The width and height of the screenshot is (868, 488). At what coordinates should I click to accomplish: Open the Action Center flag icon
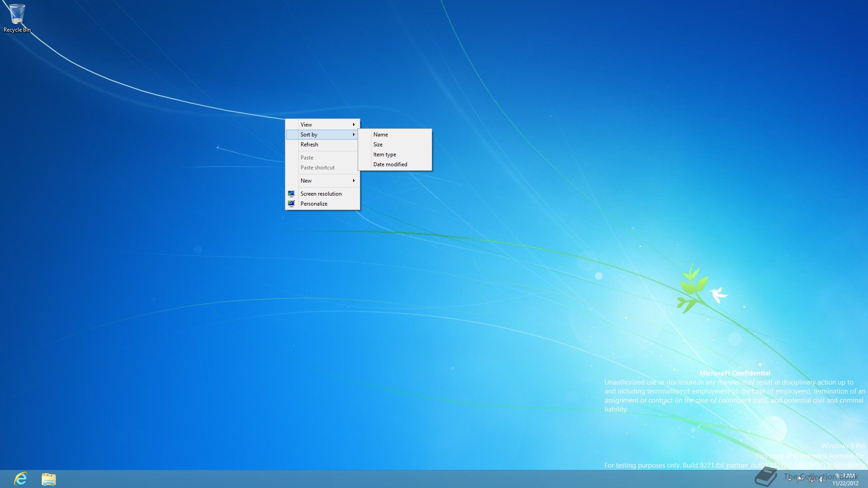(800, 479)
